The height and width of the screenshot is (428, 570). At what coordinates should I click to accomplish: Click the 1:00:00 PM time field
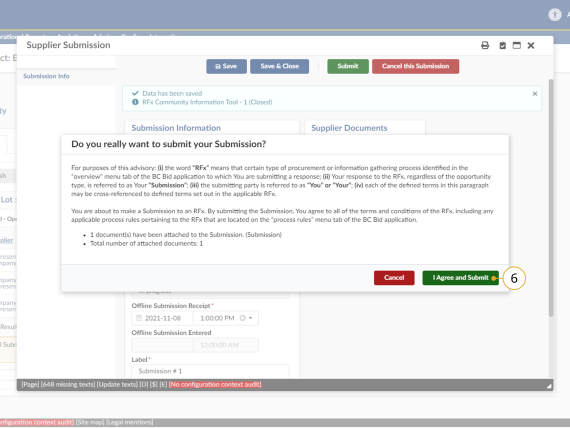217,318
